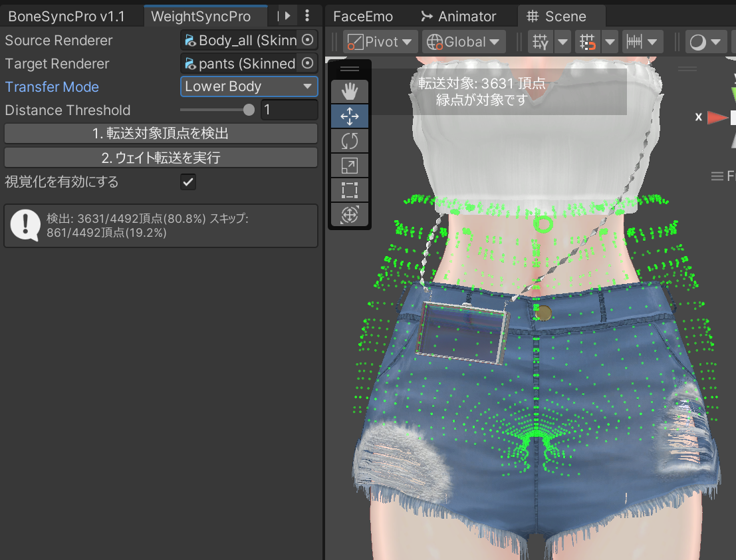Select the Rect transform tool
The width and height of the screenshot is (736, 560).
[349, 190]
